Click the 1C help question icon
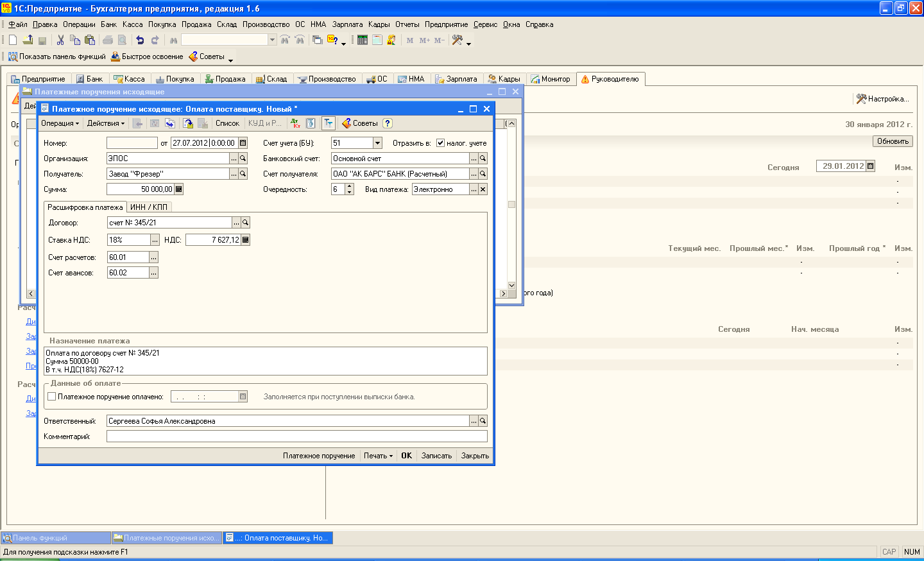The width and height of the screenshot is (924, 561). pyautogui.click(x=332, y=40)
